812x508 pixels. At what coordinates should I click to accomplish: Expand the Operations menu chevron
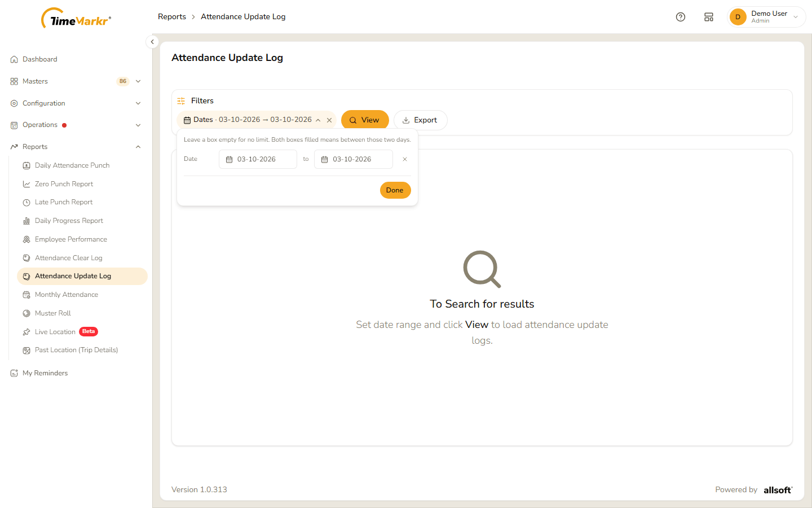click(138, 125)
